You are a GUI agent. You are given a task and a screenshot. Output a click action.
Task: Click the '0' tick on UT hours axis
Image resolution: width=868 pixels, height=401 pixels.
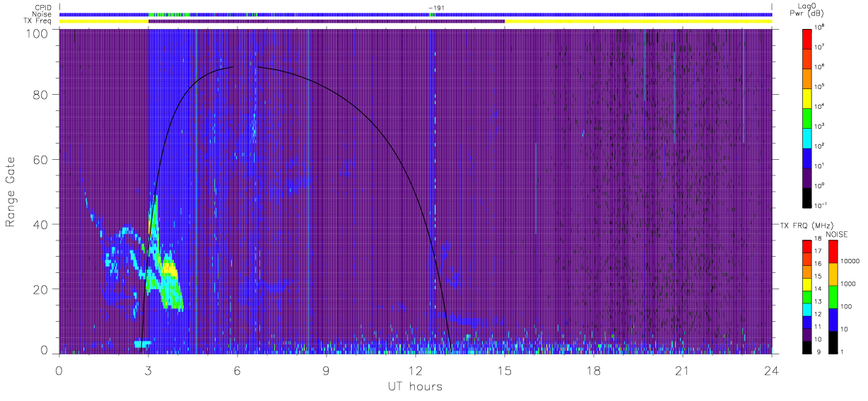tap(59, 370)
